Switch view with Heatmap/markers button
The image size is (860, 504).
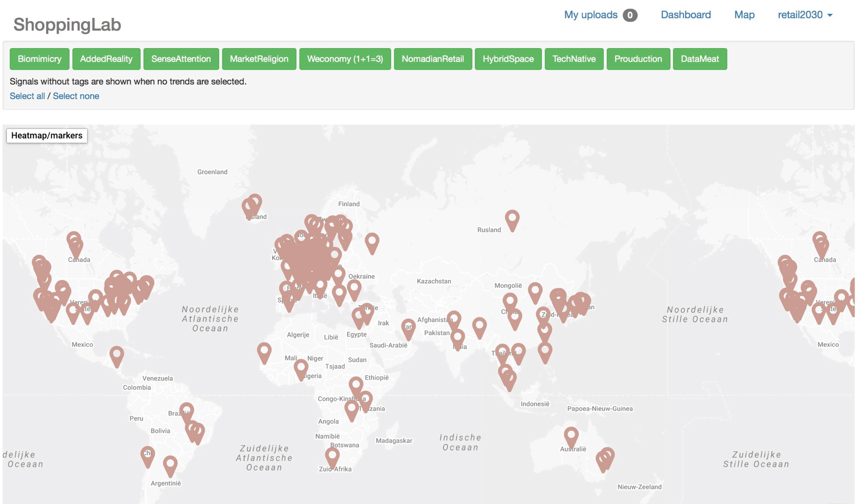[x=47, y=136]
